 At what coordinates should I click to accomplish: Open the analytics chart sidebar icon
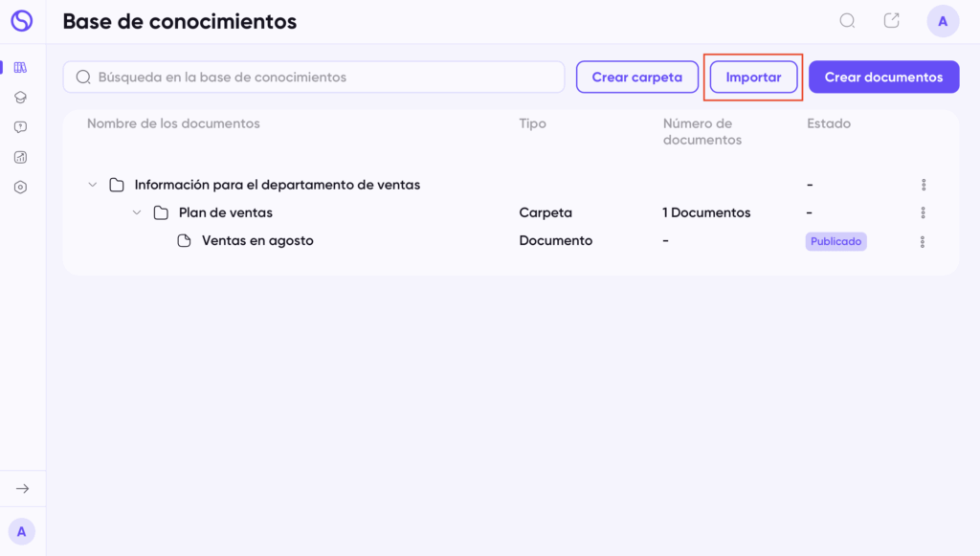[21, 158]
